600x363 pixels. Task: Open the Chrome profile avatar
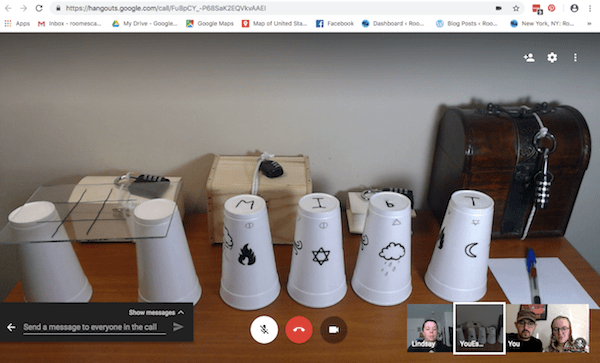pyautogui.click(x=574, y=8)
